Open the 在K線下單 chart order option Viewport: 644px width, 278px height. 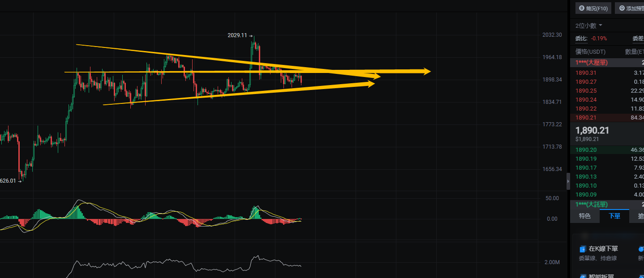click(x=603, y=249)
